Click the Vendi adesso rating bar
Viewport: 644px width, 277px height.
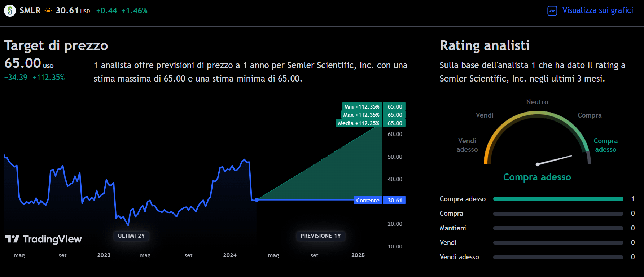click(558, 257)
